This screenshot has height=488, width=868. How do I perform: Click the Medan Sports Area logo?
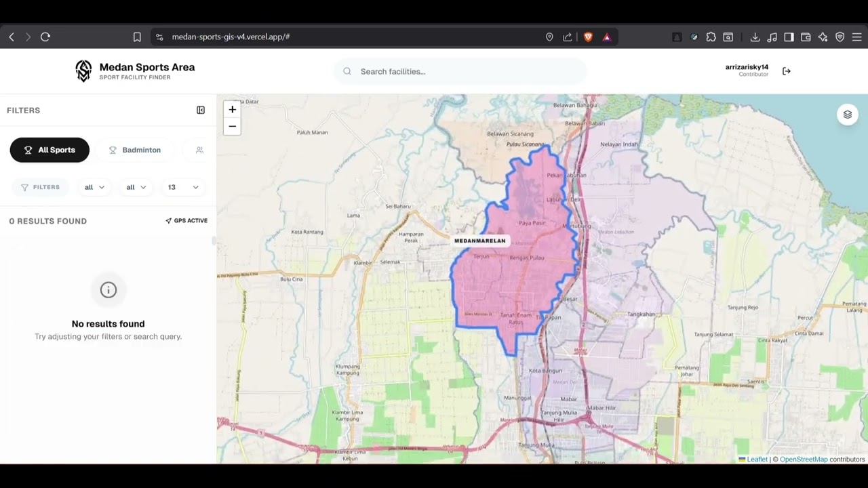click(x=83, y=71)
